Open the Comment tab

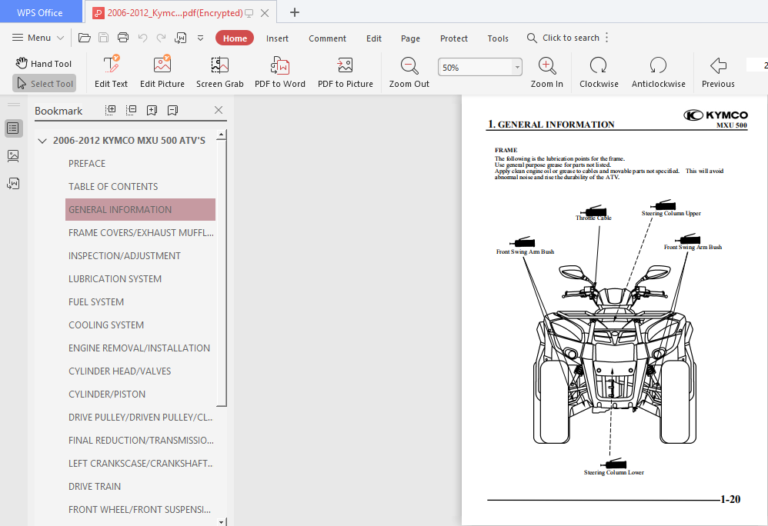327,38
